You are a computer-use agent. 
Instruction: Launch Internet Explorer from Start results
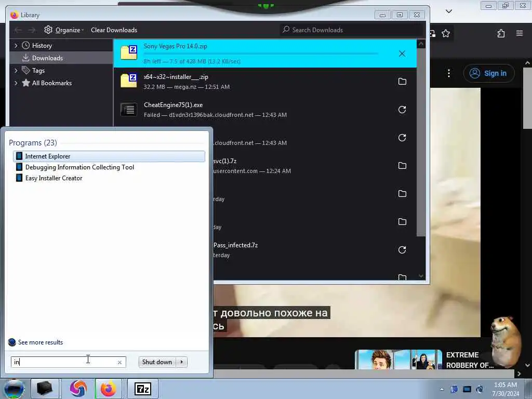[109, 156]
